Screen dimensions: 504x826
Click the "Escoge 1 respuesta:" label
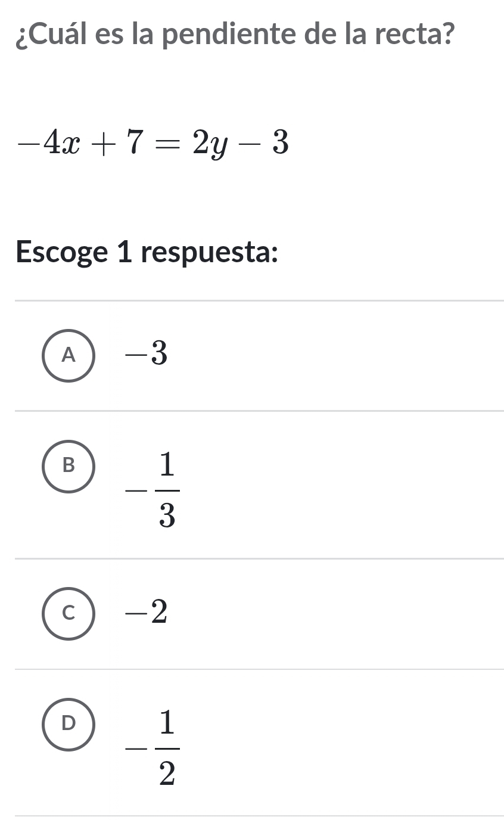148,253
